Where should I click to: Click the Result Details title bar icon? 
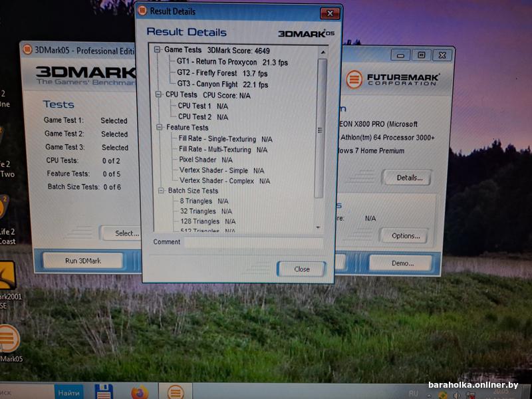142,11
